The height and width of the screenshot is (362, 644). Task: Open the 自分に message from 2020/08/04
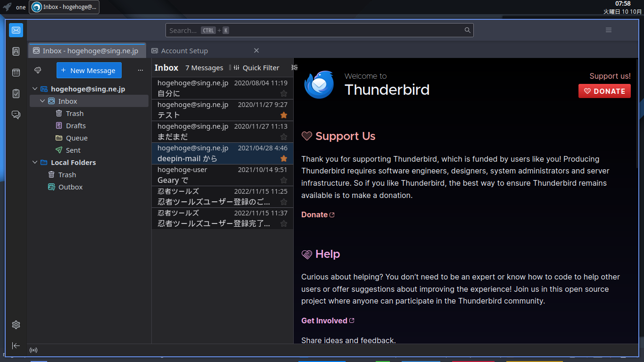tap(223, 88)
